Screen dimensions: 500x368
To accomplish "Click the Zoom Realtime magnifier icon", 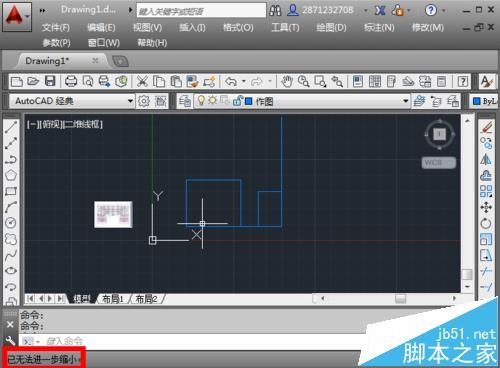I will point(303,81).
